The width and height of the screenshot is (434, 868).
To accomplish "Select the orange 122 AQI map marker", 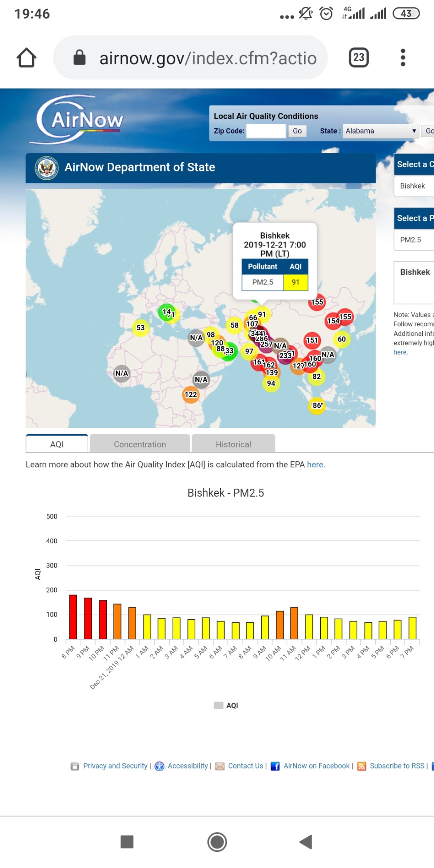I will click(x=191, y=395).
